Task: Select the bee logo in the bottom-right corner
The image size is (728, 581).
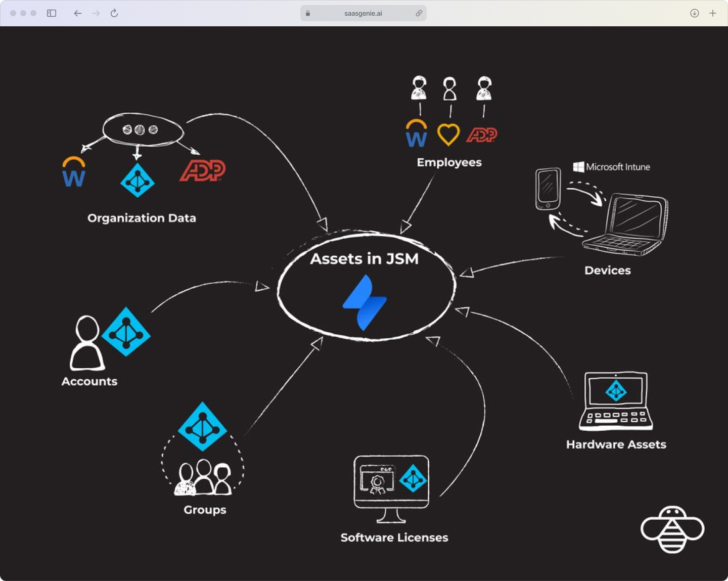Action: point(672,529)
